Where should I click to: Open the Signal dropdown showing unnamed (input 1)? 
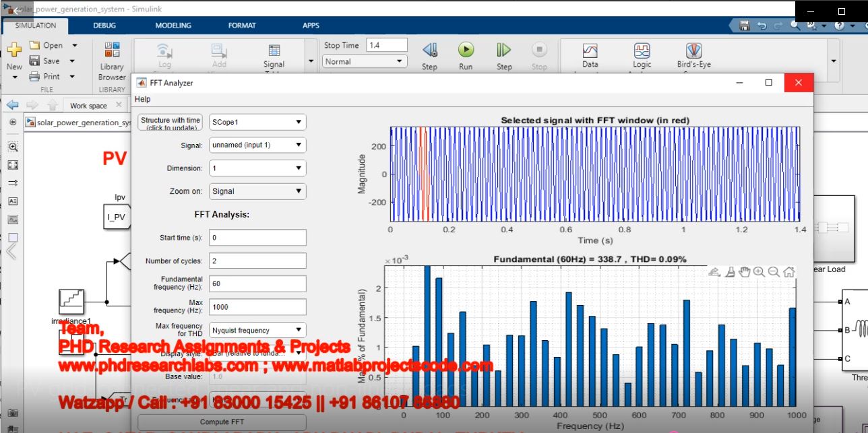pyautogui.click(x=257, y=145)
